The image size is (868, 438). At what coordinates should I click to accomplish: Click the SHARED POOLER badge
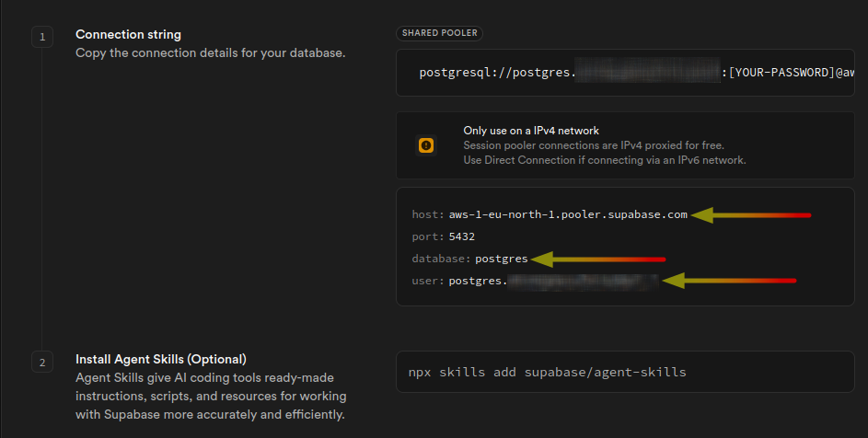point(440,33)
